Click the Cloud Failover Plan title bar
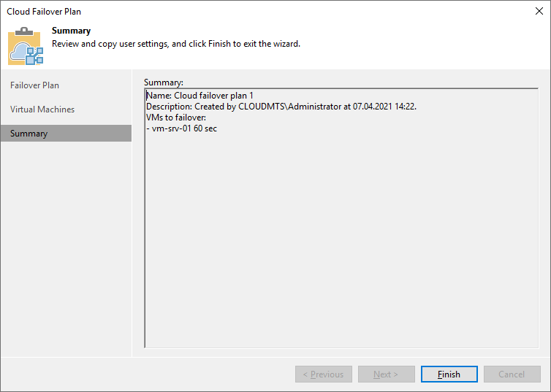 coord(219,11)
